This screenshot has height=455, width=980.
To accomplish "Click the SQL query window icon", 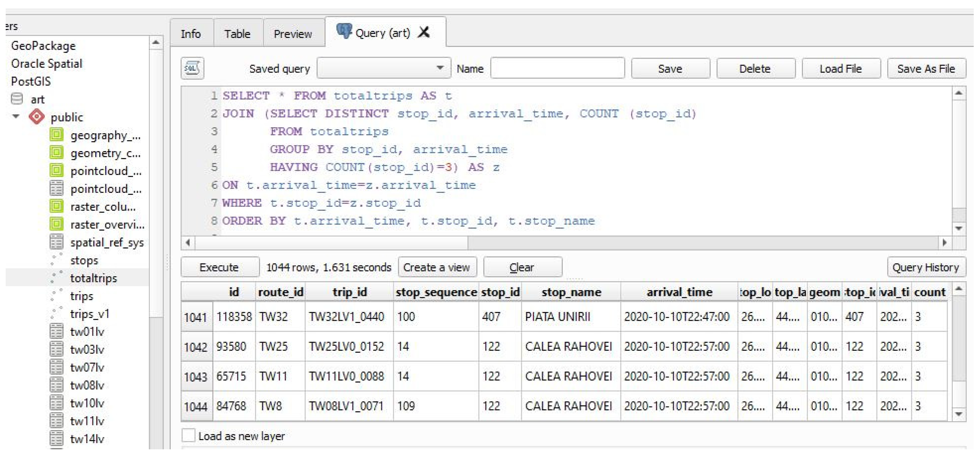I will [192, 68].
